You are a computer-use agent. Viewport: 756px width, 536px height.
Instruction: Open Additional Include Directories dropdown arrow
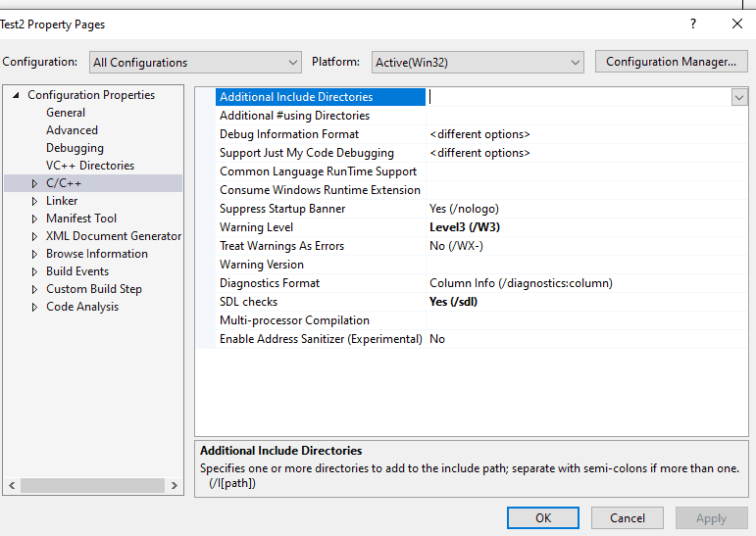738,97
